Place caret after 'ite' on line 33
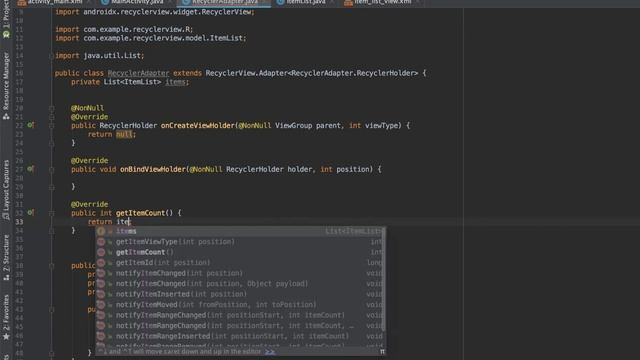The image size is (640, 360). 129,222
